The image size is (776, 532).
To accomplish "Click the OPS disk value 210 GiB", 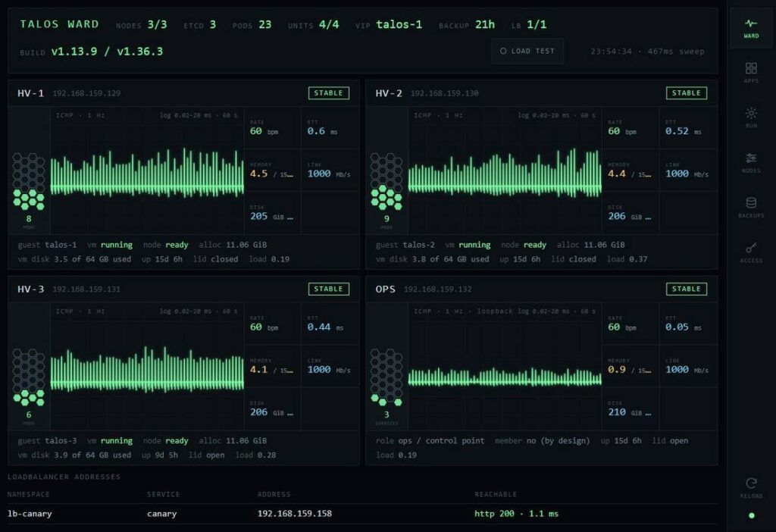I will 630,412.
